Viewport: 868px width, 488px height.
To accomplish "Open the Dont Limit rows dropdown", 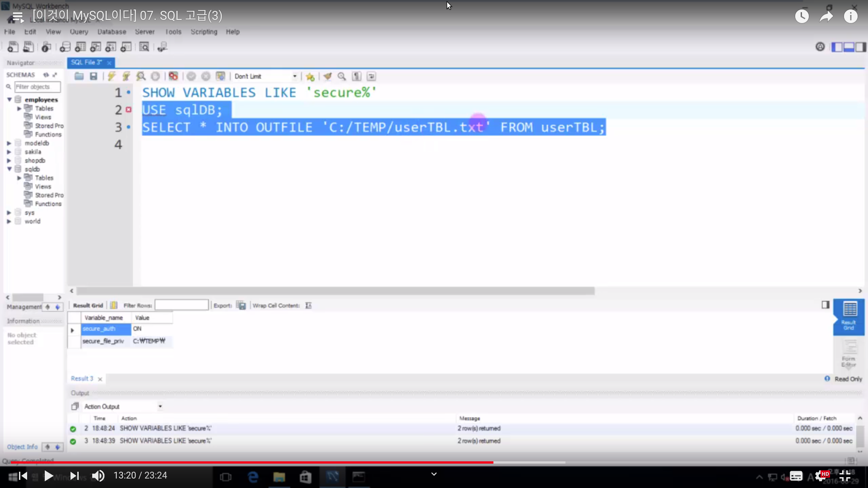I will [x=265, y=76].
